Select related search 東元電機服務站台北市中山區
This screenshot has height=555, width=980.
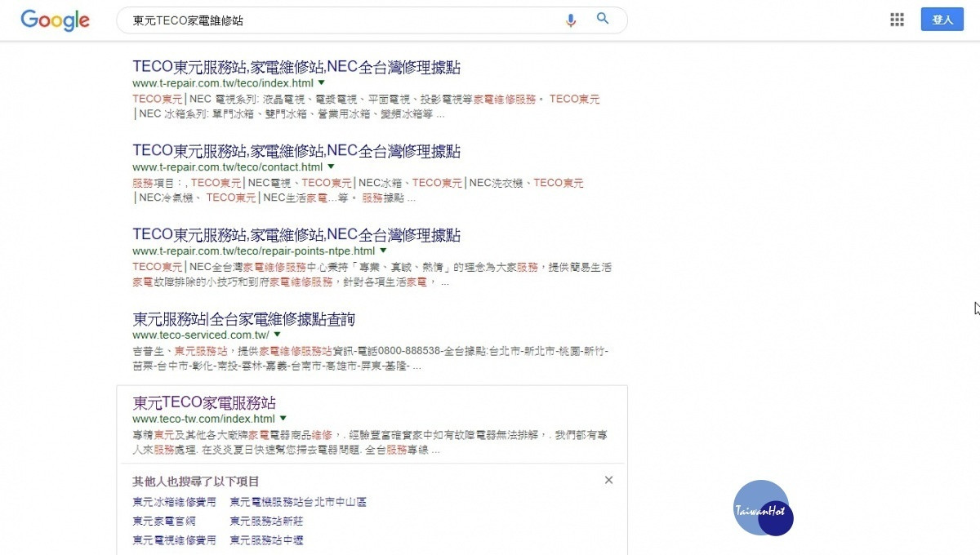(x=298, y=502)
